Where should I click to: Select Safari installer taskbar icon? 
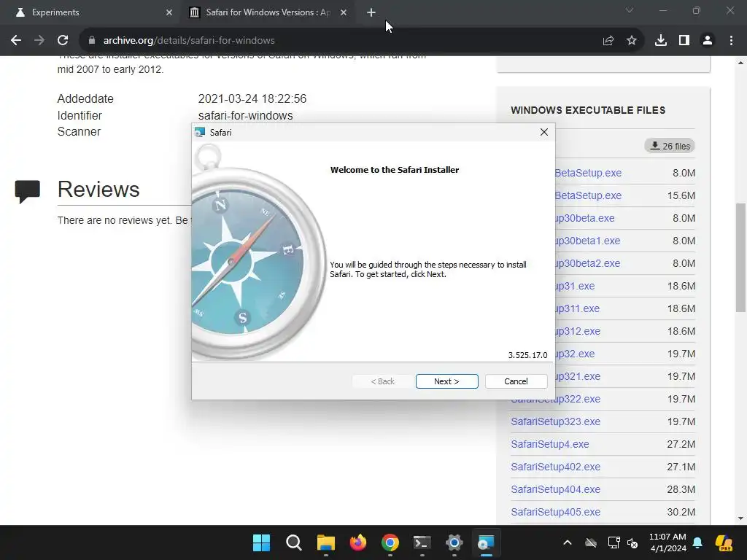486,542
